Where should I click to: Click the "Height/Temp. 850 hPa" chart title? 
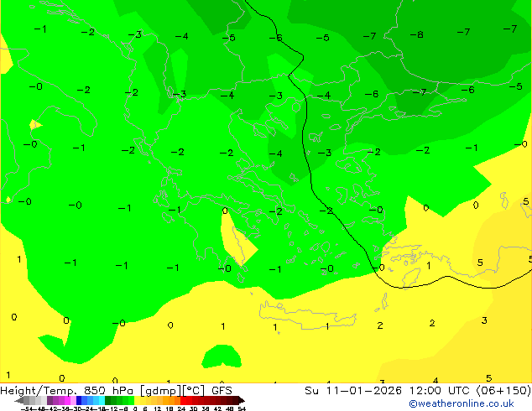[67, 391]
